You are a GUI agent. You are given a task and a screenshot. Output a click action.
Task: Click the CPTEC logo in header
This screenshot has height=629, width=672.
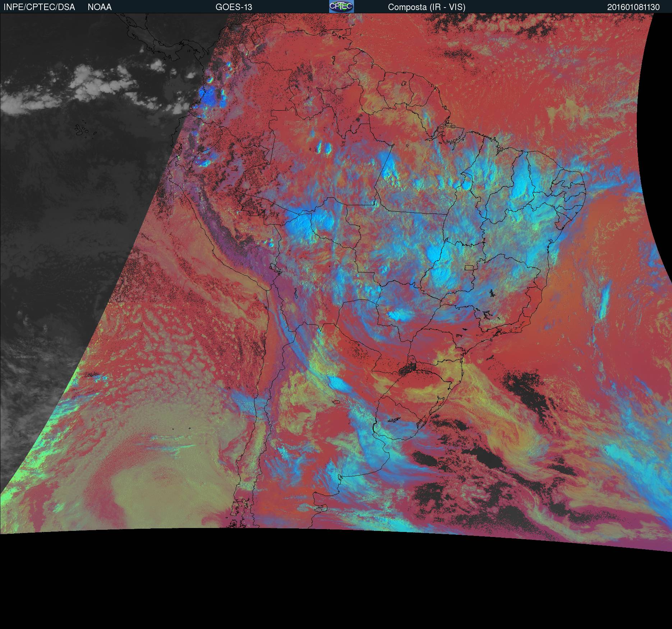click(x=341, y=6)
